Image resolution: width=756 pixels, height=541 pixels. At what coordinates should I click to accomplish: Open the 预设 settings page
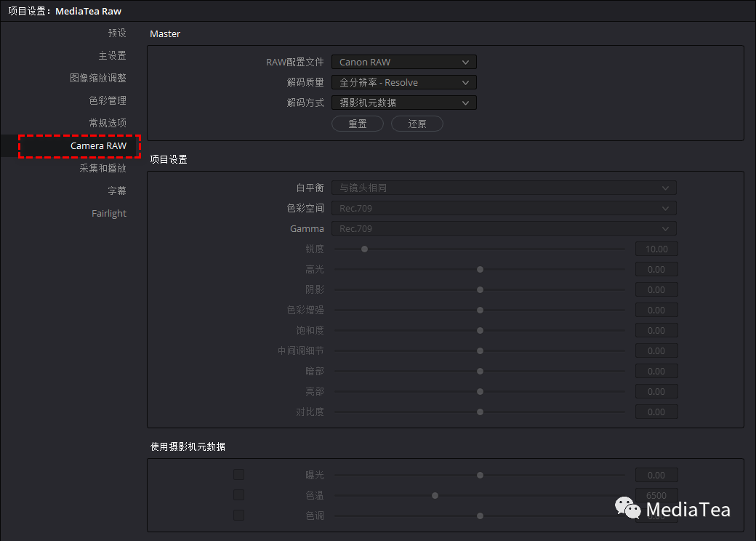point(117,33)
